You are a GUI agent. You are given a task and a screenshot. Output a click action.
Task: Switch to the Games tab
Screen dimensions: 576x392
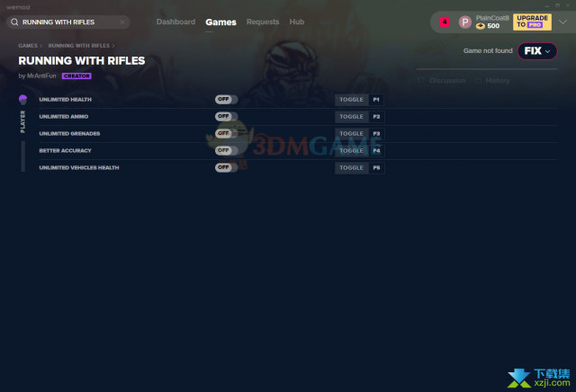(220, 22)
